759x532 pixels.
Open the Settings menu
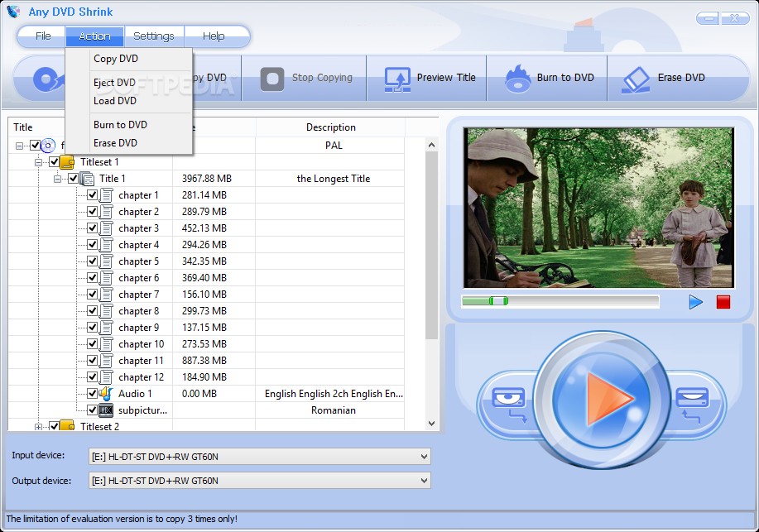(153, 36)
